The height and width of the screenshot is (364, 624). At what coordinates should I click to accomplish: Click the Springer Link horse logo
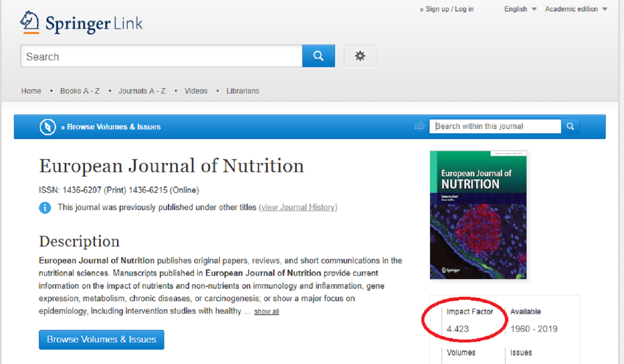[30, 22]
